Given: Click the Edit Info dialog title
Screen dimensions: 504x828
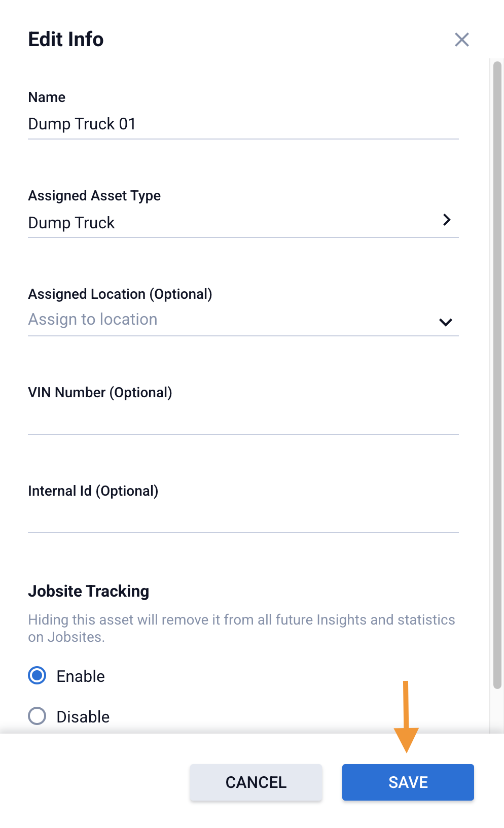Looking at the screenshot, I should [66, 40].
